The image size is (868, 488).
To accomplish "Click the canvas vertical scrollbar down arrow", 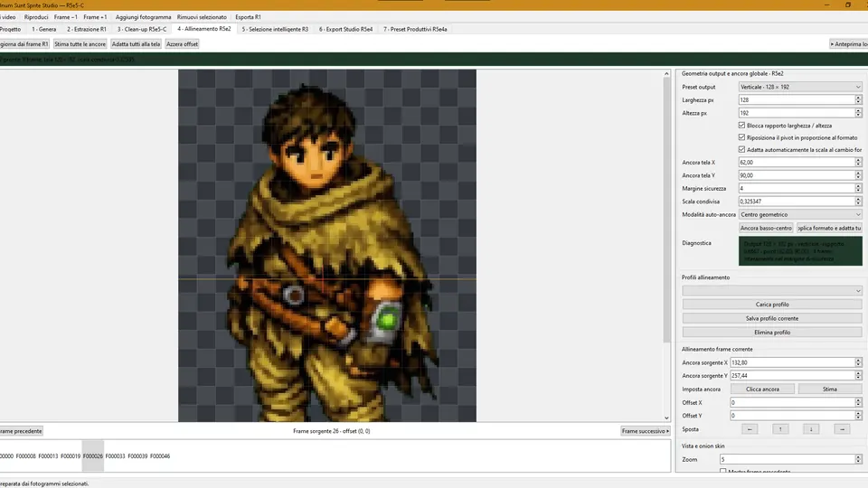I will [666, 418].
